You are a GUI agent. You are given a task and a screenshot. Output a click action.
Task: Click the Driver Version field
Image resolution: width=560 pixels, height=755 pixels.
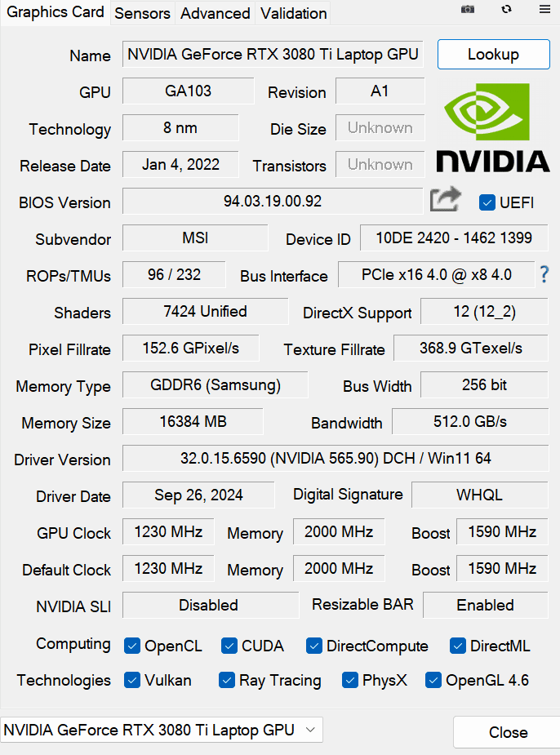[x=335, y=459]
